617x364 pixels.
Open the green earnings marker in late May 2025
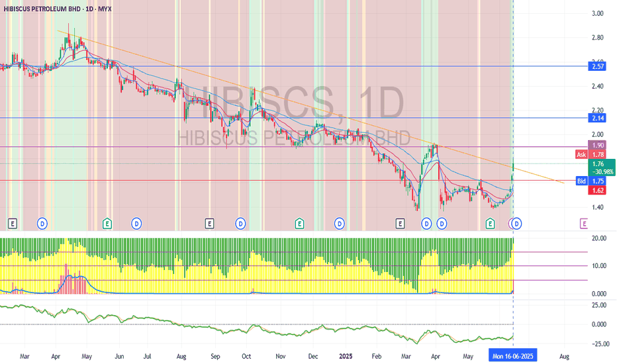tap(490, 224)
